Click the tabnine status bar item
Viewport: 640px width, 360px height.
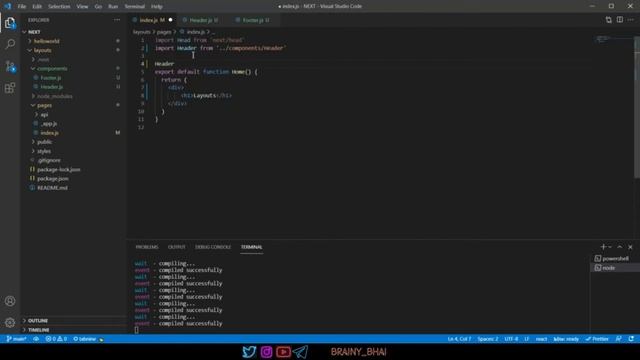coord(88,339)
